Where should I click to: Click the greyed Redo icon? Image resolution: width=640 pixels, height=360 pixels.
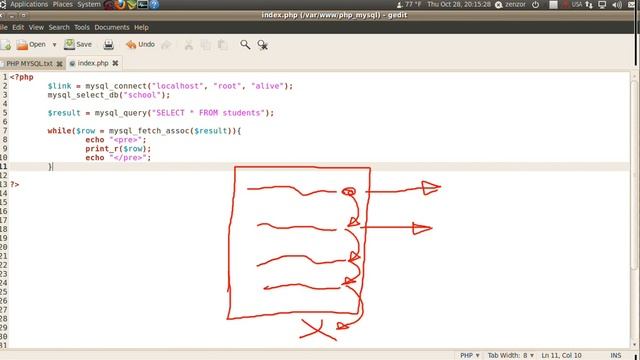[x=166, y=44]
